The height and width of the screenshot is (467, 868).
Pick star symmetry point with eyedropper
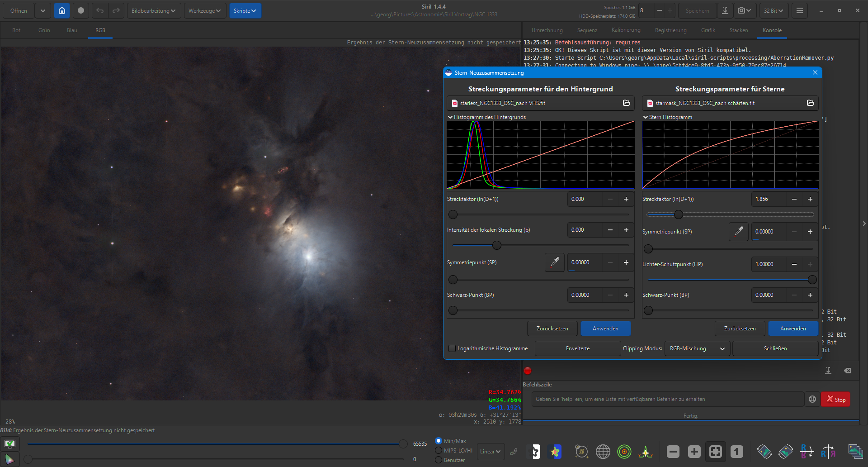pos(739,232)
